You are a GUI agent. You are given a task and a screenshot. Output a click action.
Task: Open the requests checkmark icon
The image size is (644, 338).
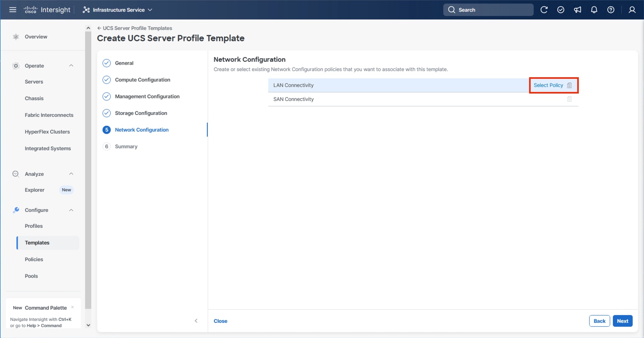(x=561, y=10)
